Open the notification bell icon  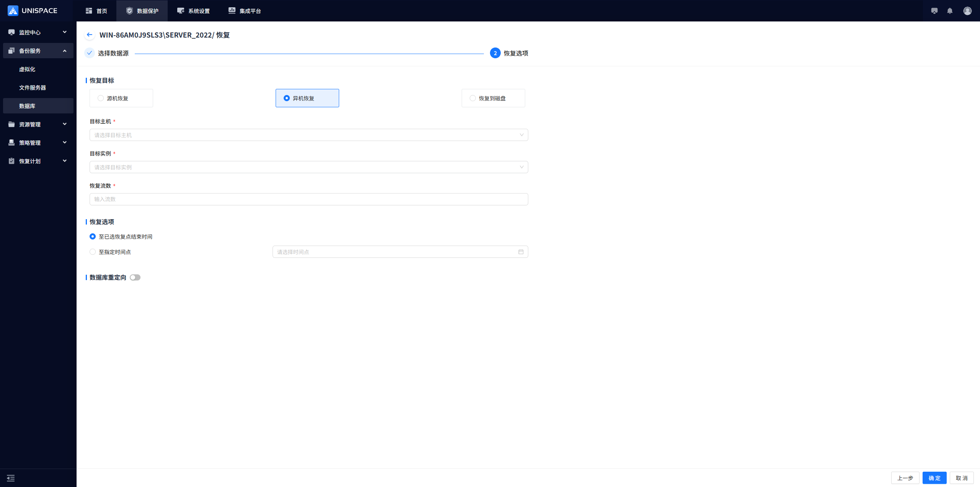950,11
